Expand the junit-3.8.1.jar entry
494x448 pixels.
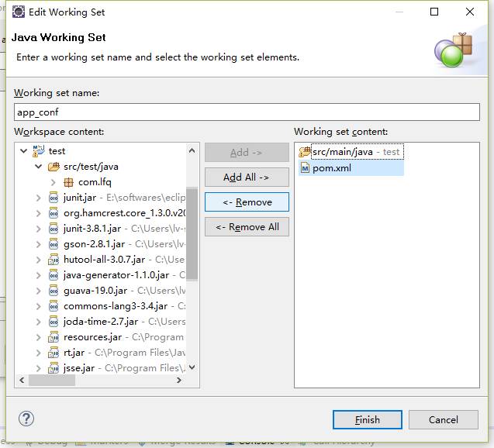pos(39,229)
